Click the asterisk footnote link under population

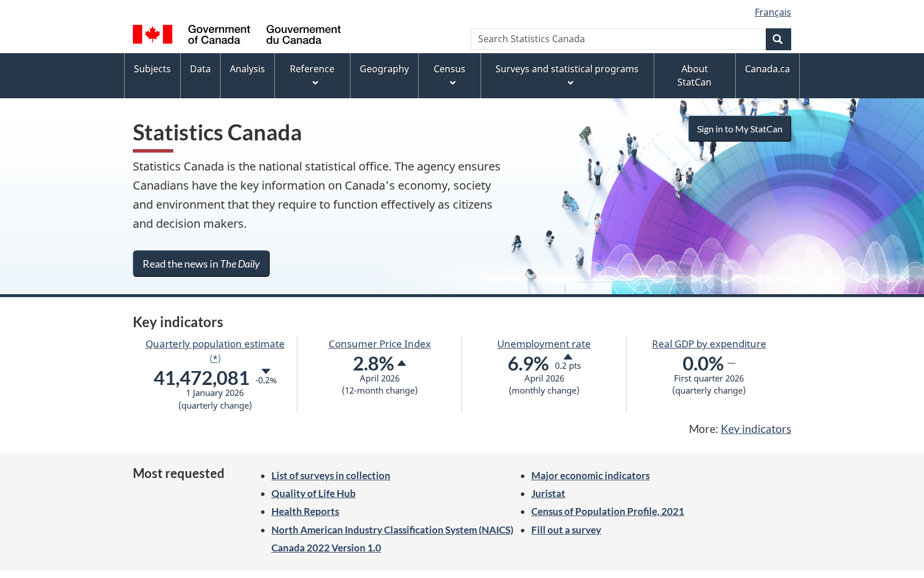[x=215, y=358]
